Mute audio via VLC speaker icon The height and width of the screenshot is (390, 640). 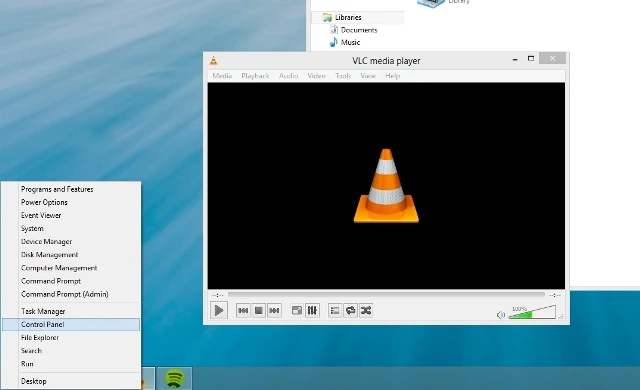coord(501,315)
